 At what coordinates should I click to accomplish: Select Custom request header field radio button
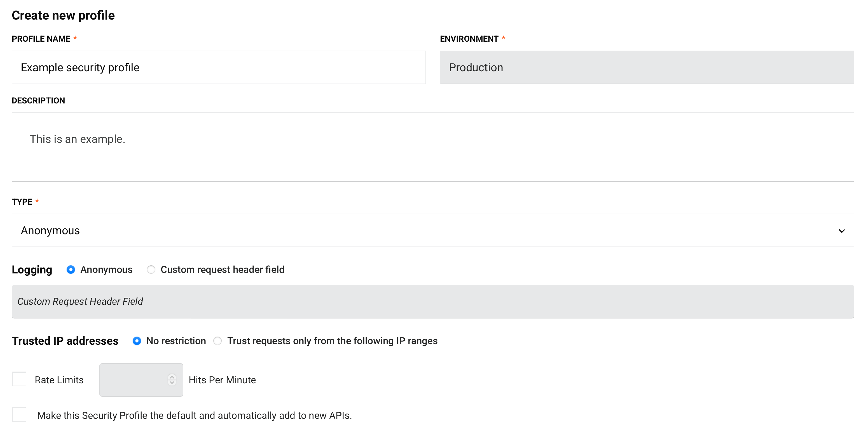151,270
